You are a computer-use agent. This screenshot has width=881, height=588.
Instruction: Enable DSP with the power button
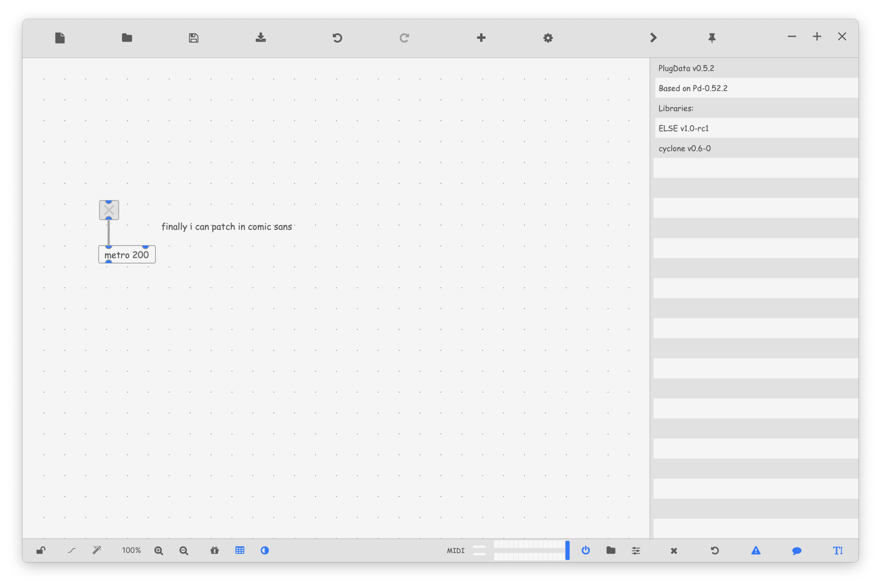click(586, 550)
